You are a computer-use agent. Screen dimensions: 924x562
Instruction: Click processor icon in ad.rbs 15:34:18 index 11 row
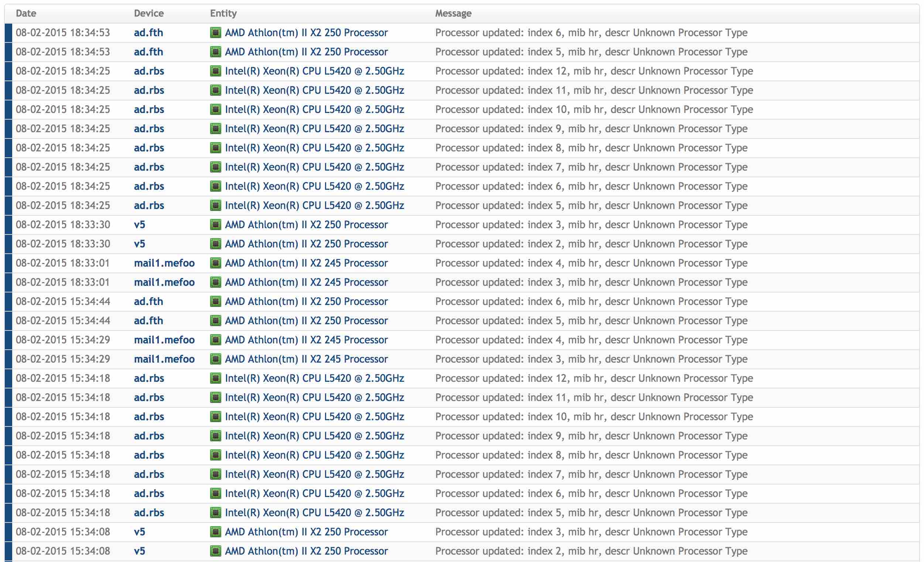[216, 397]
